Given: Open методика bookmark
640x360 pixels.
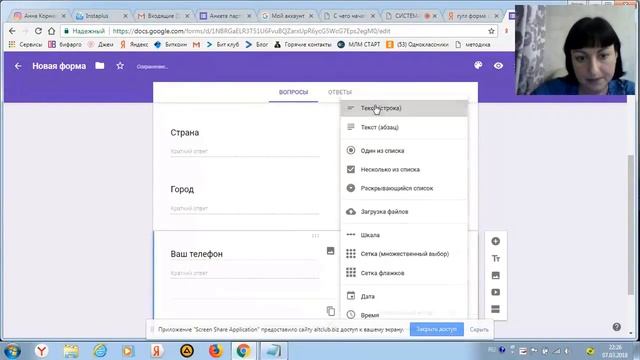Looking at the screenshot, I should tap(473, 44).
